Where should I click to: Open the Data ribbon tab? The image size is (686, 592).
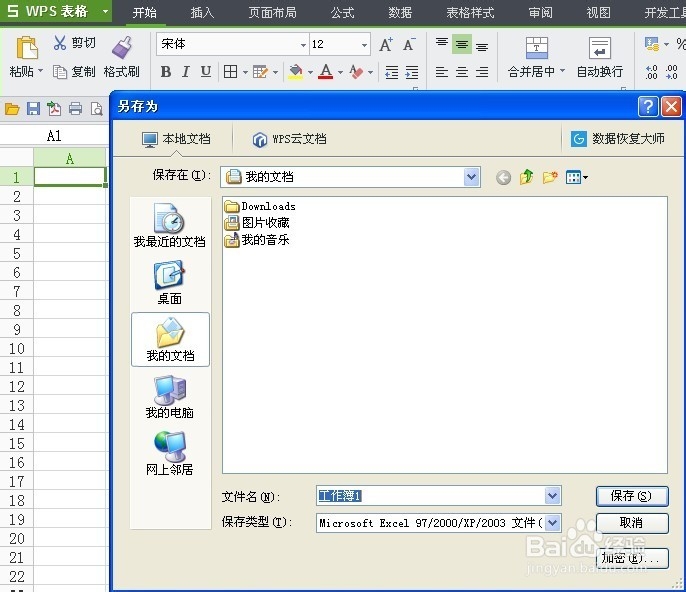[400, 12]
